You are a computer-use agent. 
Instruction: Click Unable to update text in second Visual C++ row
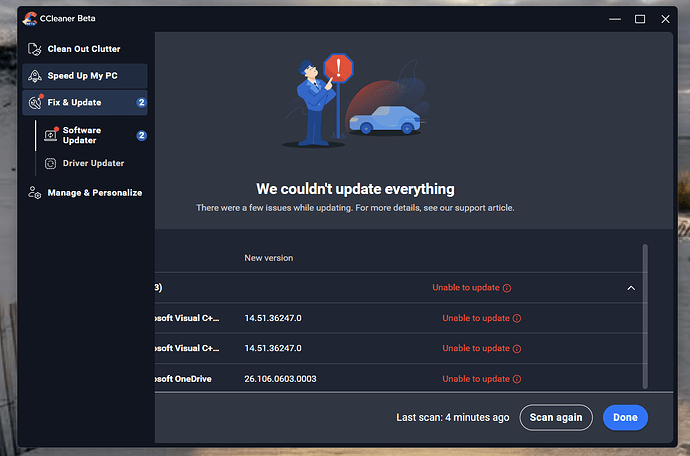(476, 348)
